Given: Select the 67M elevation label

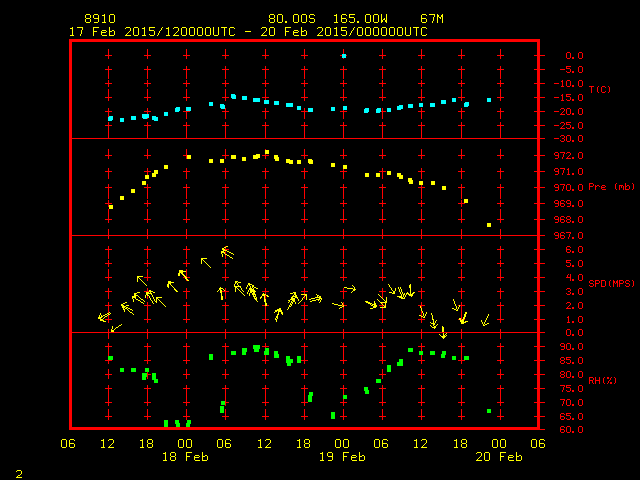Looking at the screenshot, I should click(432, 19).
